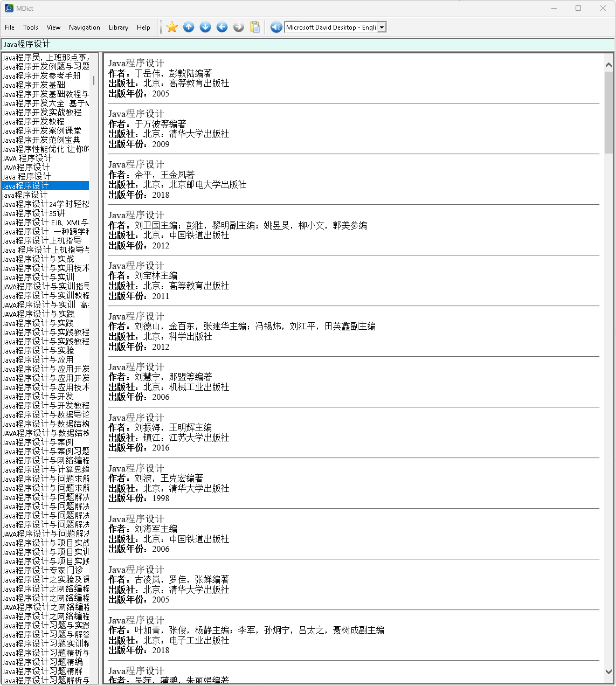Click the MDict app icon in title bar

[9, 8]
